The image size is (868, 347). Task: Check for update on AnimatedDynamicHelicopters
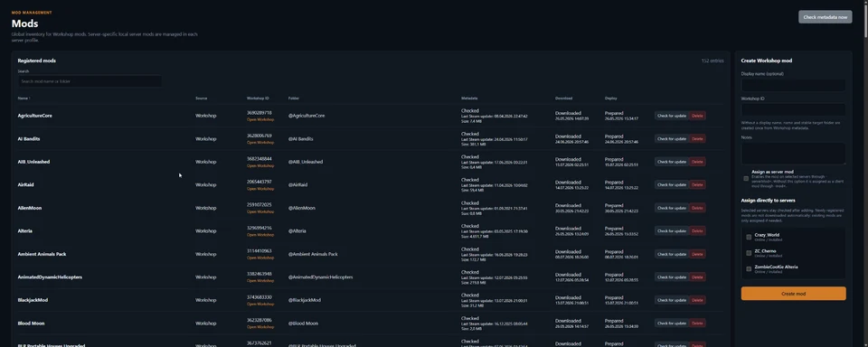tap(672, 277)
